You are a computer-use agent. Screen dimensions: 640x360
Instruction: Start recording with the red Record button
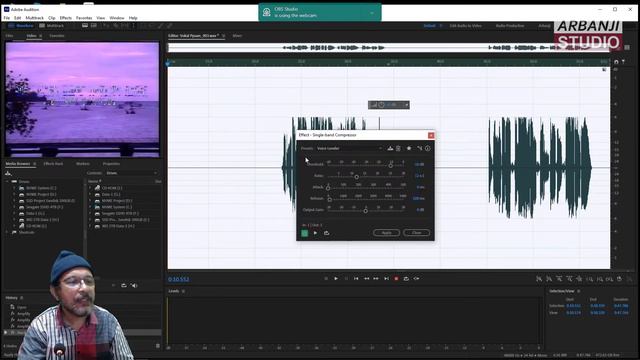pos(396,279)
